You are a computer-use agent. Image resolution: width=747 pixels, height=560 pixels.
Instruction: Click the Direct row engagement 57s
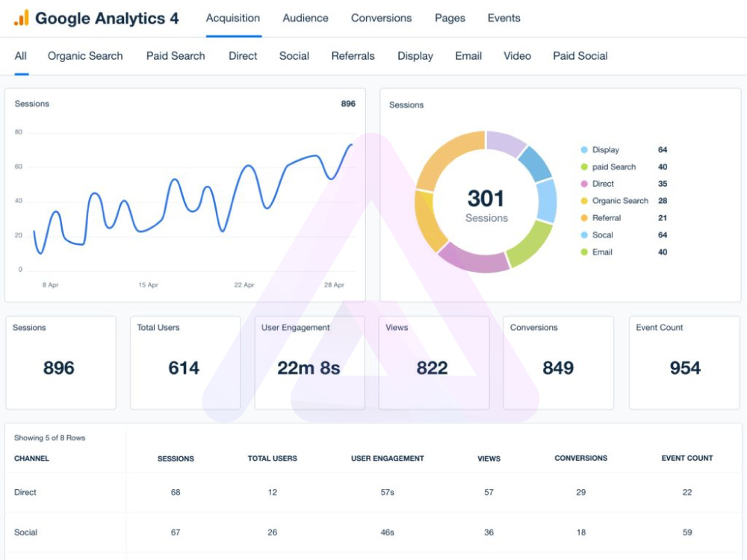[x=387, y=492]
